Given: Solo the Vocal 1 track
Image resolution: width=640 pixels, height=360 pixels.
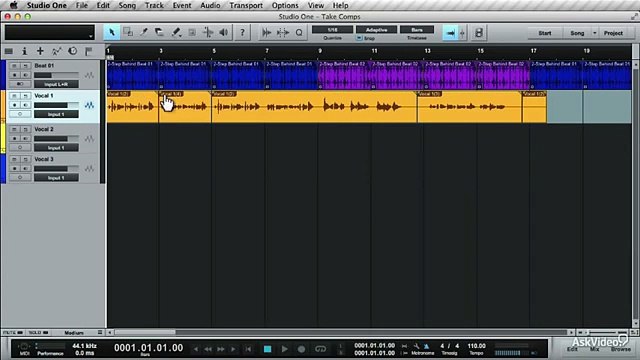Looking at the screenshot, I should (25, 96).
